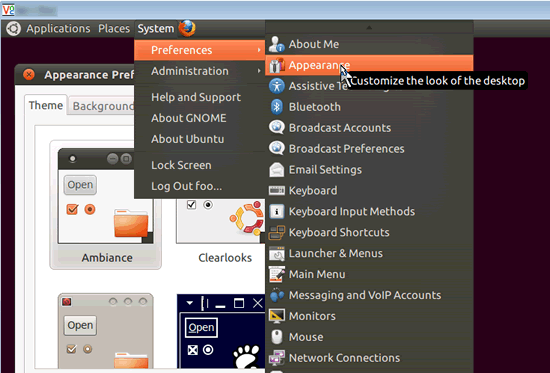550x373 pixels.
Task: Select the dark blue high-contrast theme thumbnail
Action: (x=221, y=331)
